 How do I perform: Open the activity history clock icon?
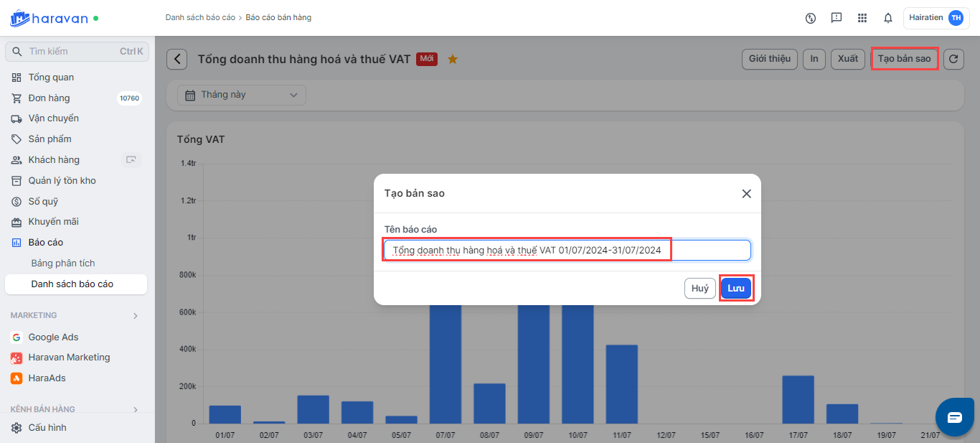point(811,18)
